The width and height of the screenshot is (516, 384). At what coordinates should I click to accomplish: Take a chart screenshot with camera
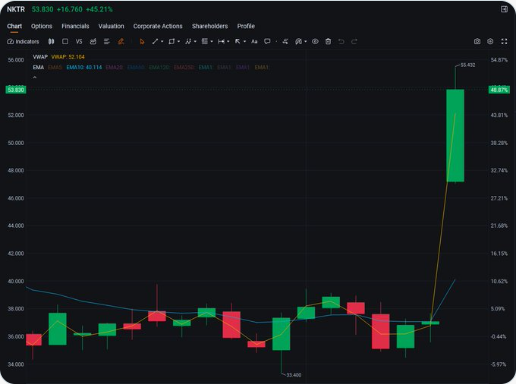(477, 41)
